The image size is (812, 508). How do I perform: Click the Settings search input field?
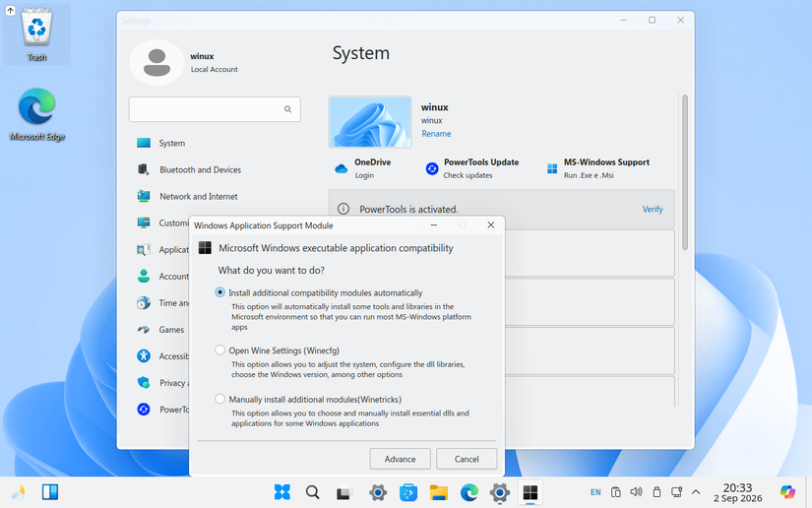pyautogui.click(x=215, y=109)
